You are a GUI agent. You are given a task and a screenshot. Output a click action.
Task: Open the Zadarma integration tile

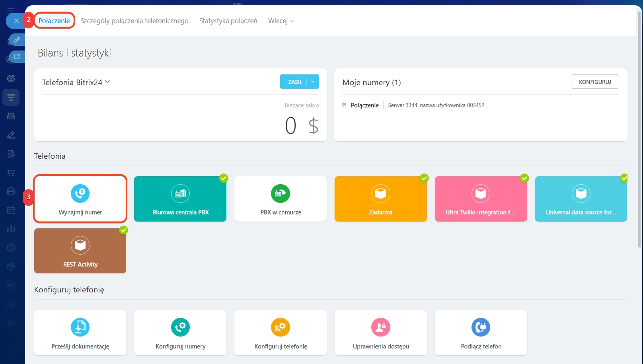pyautogui.click(x=381, y=199)
